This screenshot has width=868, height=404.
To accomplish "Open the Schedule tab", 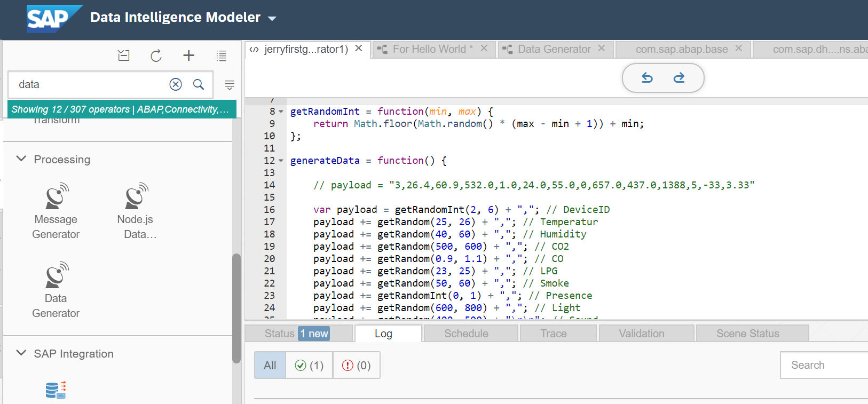I will 471,334.
